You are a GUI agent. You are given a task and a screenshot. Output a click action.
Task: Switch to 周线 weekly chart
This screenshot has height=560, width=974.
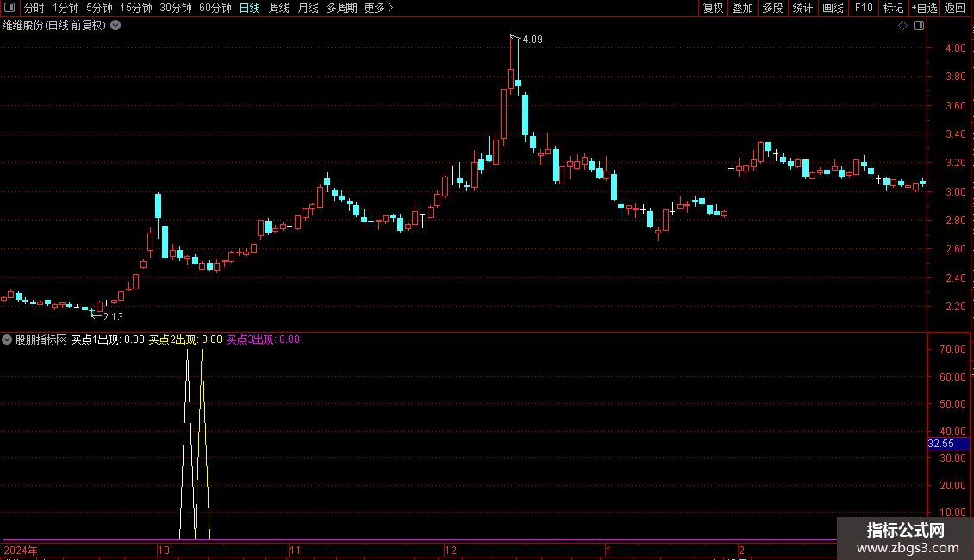(x=279, y=8)
